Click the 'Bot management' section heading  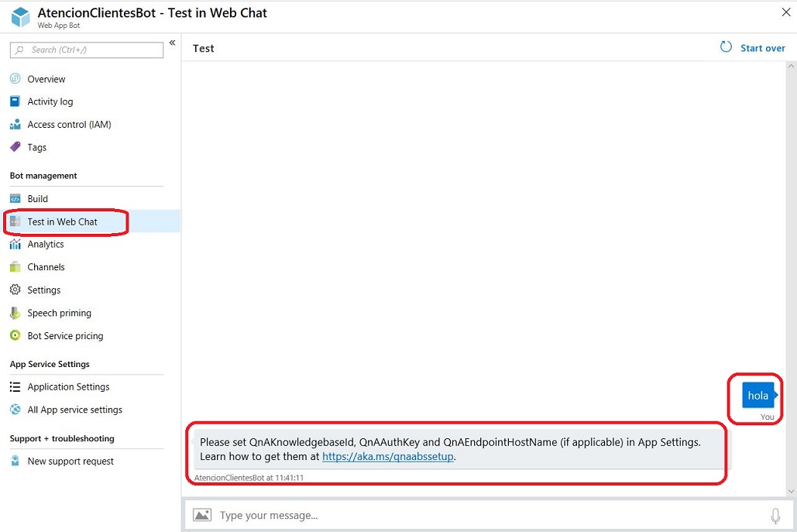43,175
